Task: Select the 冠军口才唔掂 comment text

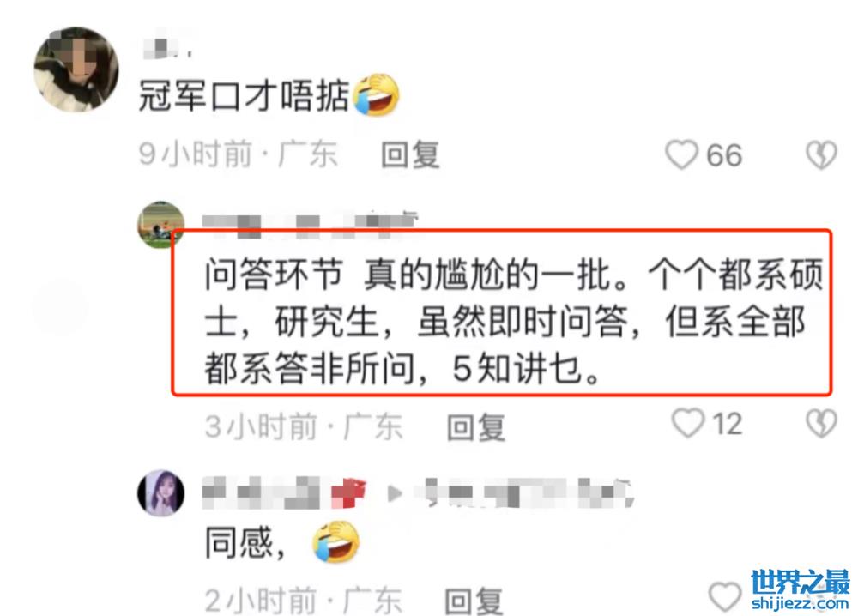Action: pyautogui.click(x=244, y=96)
